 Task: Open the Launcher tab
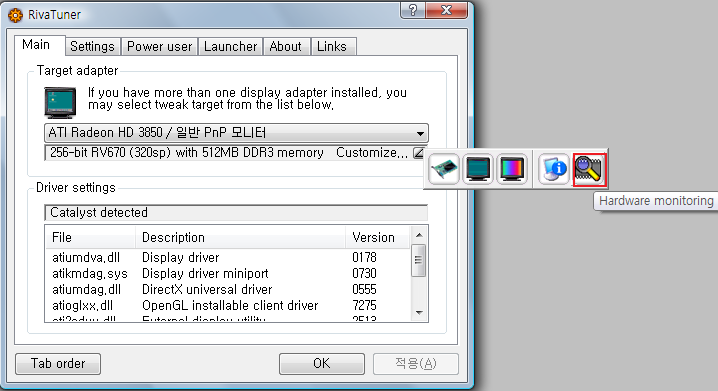[x=230, y=47]
